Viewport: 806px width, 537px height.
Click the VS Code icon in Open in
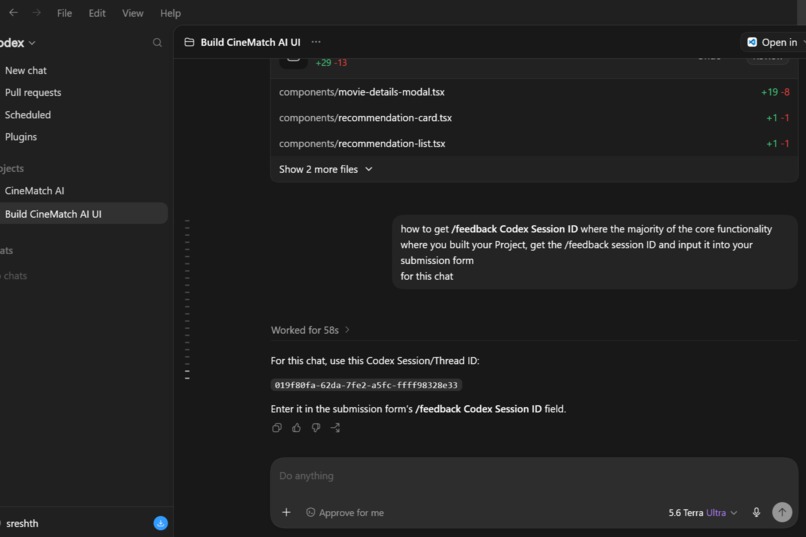coord(752,42)
